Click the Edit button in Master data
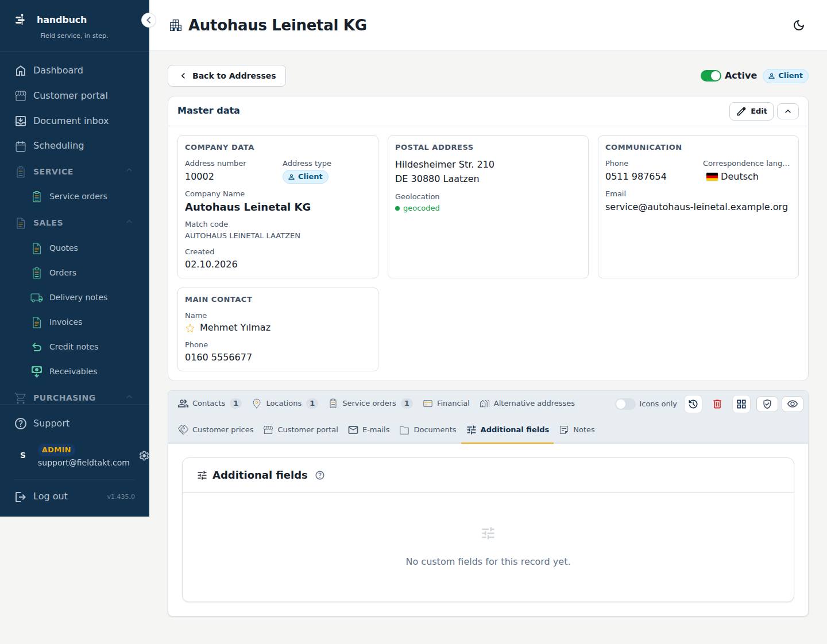This screenshot has height=644, width=827. pos(751,111)
